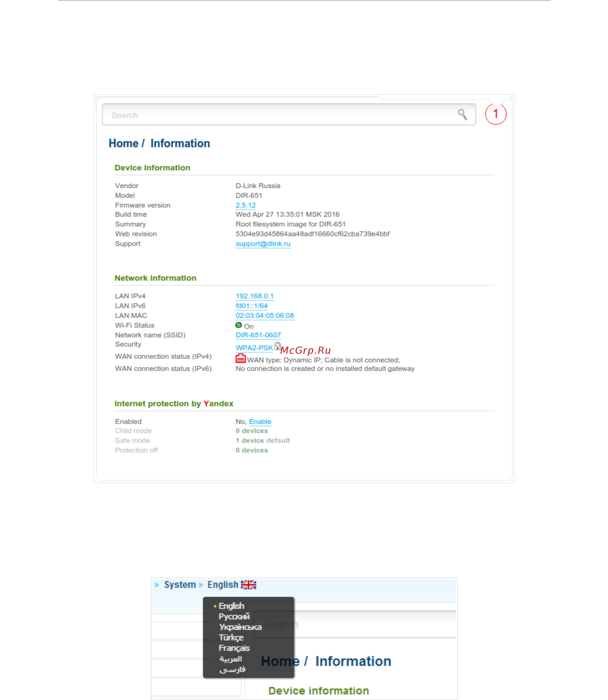Select Українська in language list
This screenshot has width=608, height=700.
pyautogui.click(x=240, y=627)
